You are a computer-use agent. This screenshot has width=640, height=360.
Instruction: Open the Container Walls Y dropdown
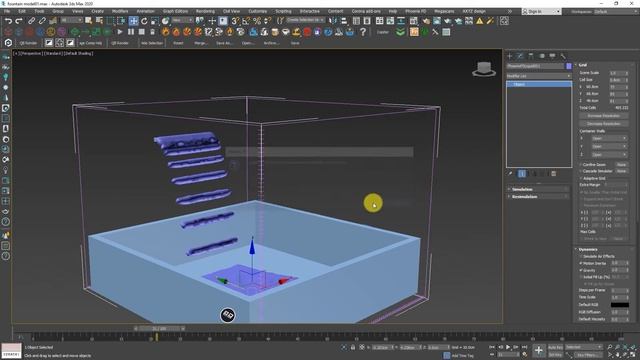coord(609,146)
